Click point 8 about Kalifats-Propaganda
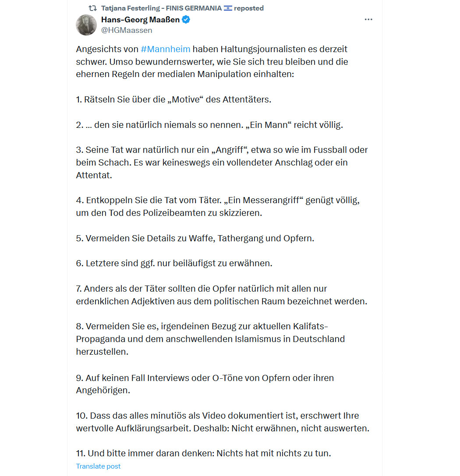Viewport: 460px width, 476px height. point(210,339)
